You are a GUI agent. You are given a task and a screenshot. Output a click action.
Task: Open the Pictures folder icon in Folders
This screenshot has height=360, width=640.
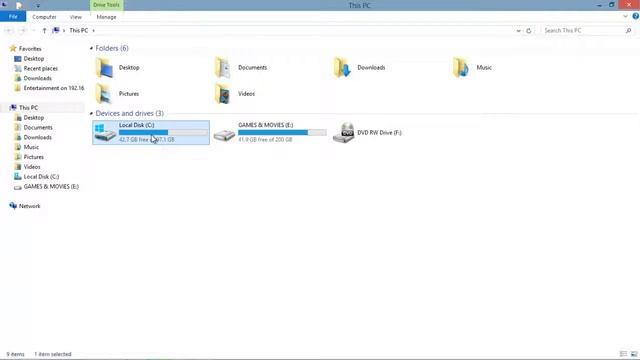click(x=104, y=94)
